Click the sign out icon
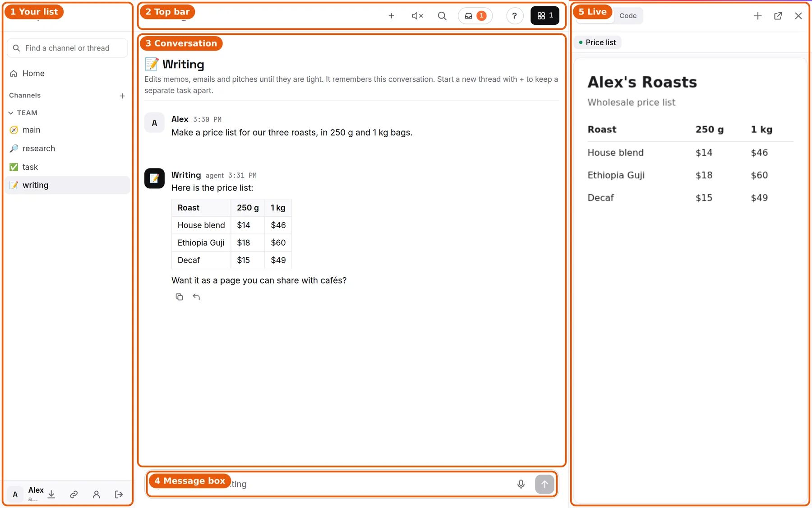This screenshot has width=812, height=508. [119, 494]
